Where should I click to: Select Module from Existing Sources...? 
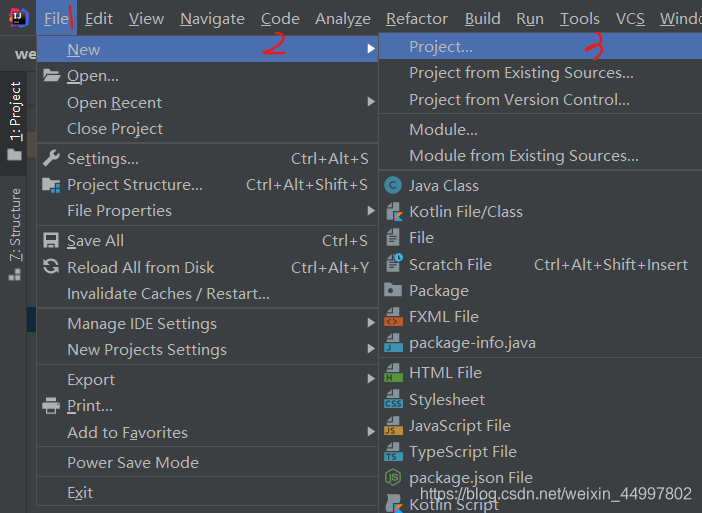click(540, 155)
